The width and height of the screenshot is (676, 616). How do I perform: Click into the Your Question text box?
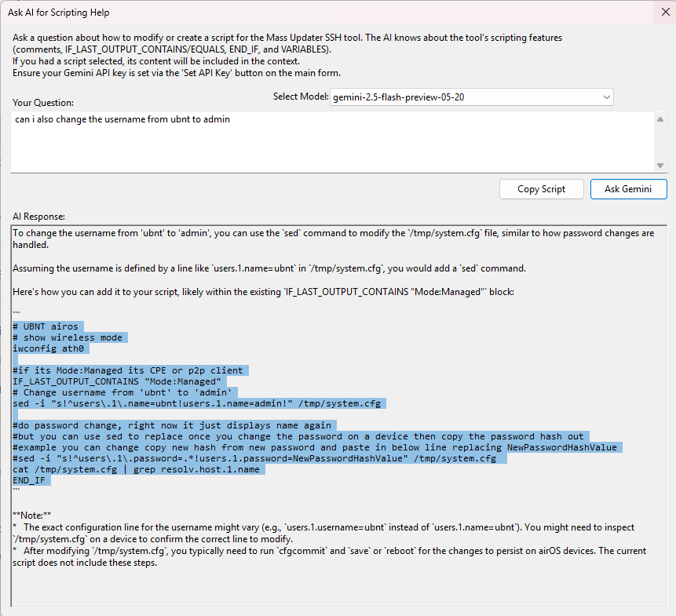(332, 142)
